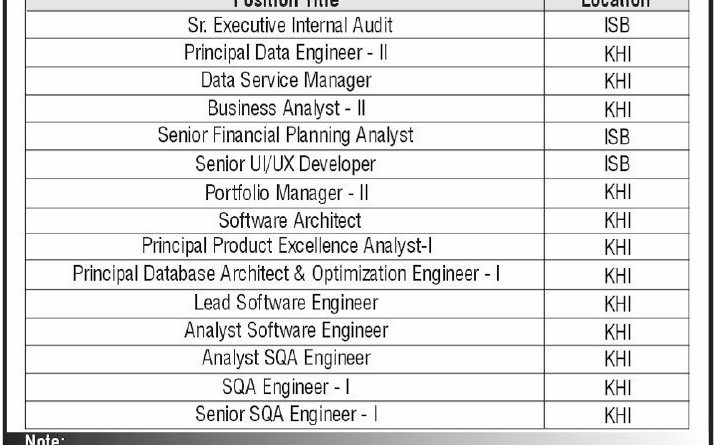Click ISB location for Sr. Executive Internal Audit
Viewport: 714px width, 445px height.
[617, 25]
